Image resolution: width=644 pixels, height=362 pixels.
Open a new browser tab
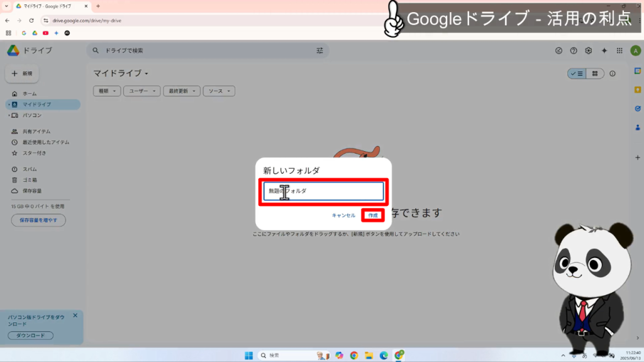pyautogui.click(x=98, y=6)
